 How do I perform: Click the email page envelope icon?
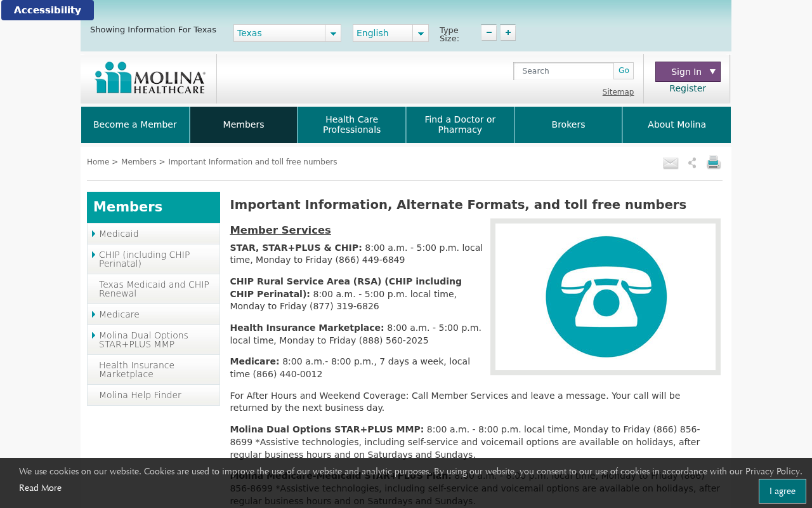coord(671,163)
